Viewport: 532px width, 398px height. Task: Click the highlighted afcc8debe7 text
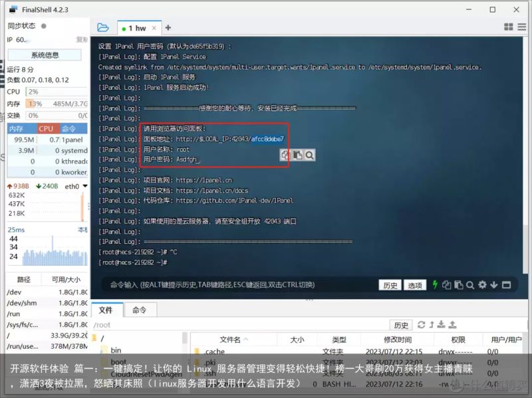(x=267, y=139)
